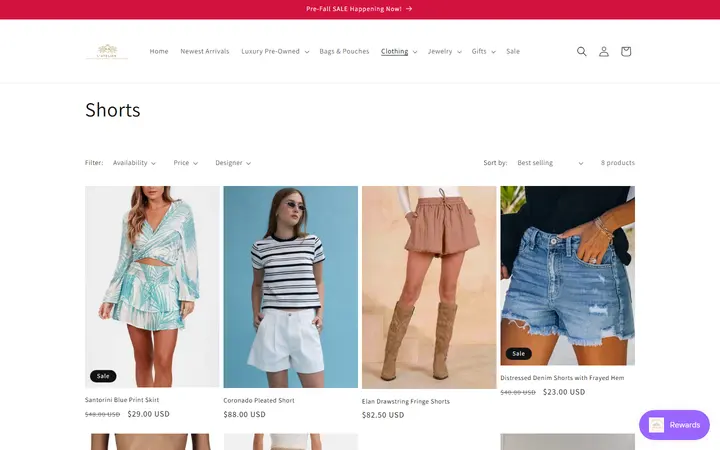Click the Rewards widget gift icon
Viewport: 720px width, 450px height.
pyautogui.click(x=656, y=425)
